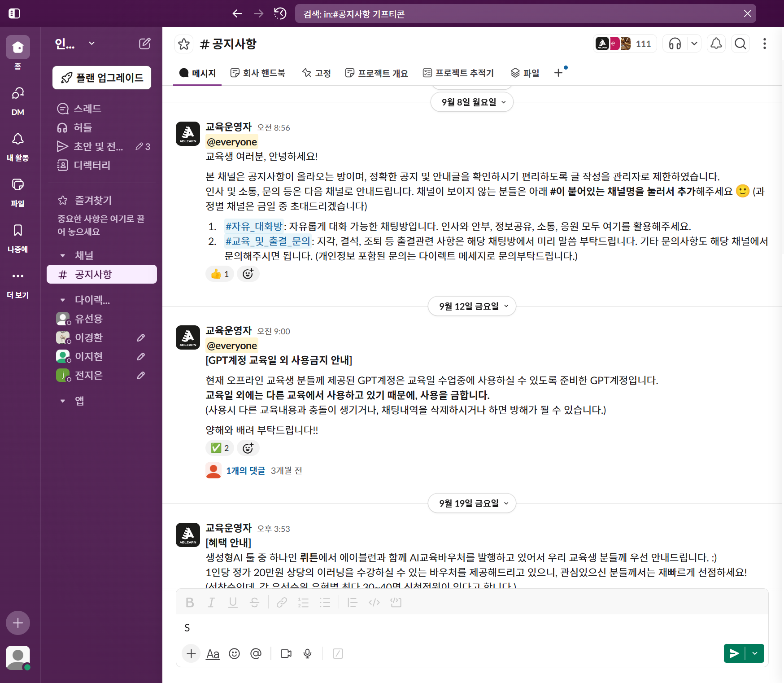The image size is (784, 683).
Task: Open the history clock icon
Action: (x=280, y=13)
